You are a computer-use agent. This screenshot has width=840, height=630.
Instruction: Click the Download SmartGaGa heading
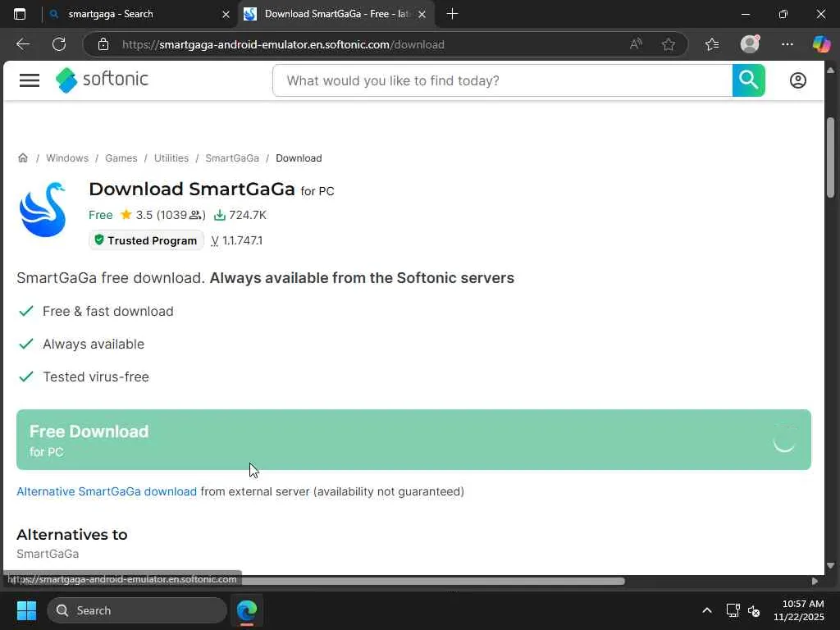(192, 189)
